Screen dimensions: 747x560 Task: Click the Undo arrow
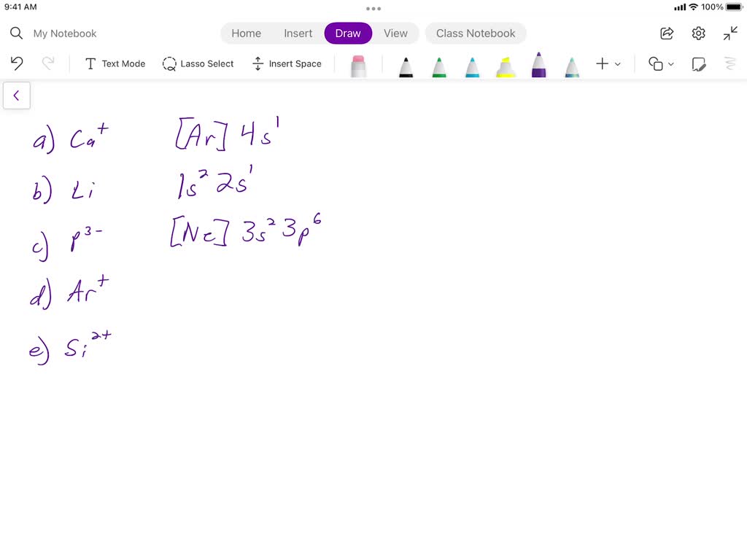[x=16, y=63]
